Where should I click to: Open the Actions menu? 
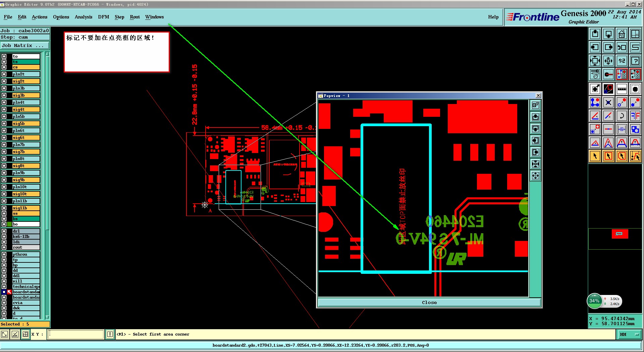tap(40, 17)
